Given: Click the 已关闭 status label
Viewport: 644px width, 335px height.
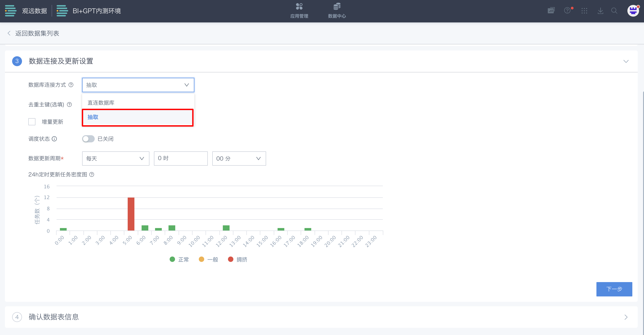Looking at the screenshot, I should (105, 139).
